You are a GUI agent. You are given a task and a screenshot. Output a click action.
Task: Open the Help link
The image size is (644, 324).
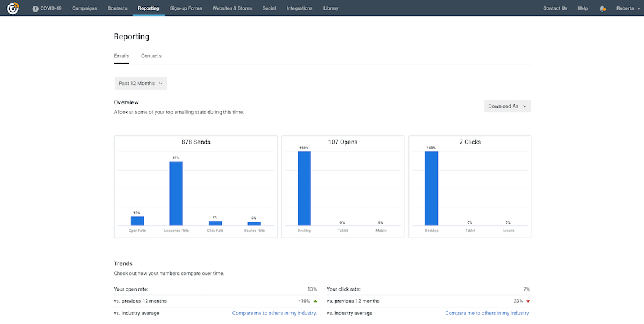pyautogui.click(x=583, y=8)
